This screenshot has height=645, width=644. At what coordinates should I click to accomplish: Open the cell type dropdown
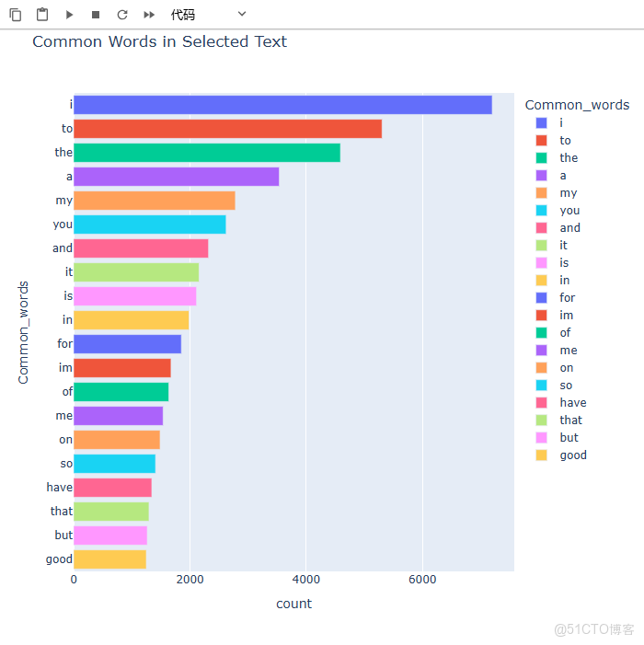tap(209, 15)
